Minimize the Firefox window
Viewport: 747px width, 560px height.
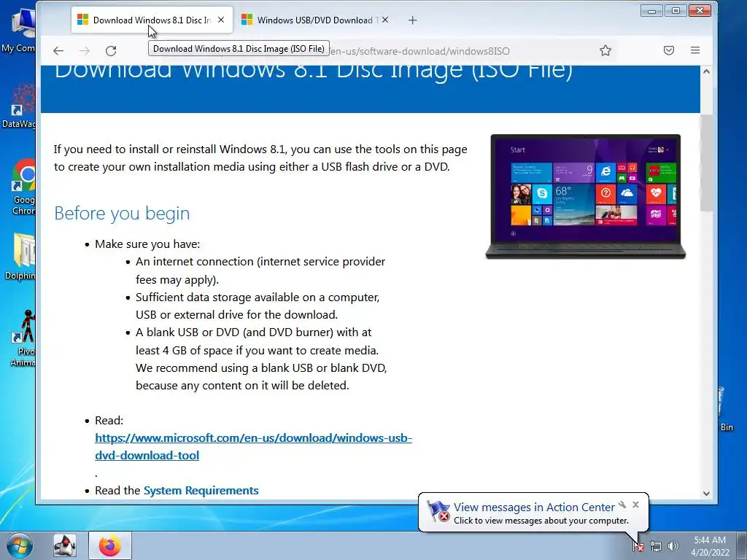pyautogui.click(x=651, y=10)
